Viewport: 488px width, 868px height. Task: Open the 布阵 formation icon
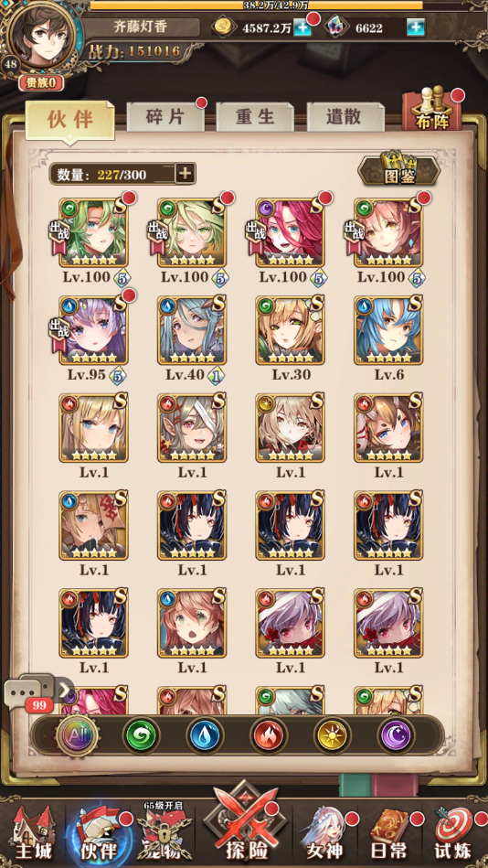[432, 111]
